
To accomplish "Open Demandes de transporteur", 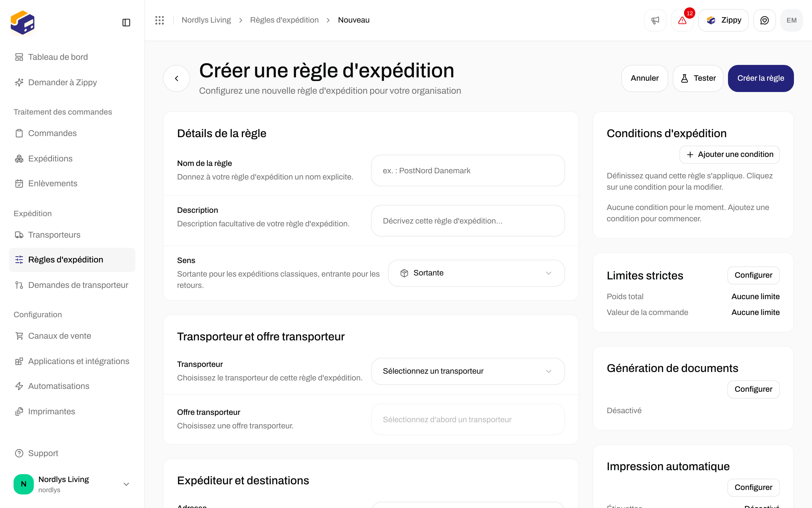I will pos(72,285).
